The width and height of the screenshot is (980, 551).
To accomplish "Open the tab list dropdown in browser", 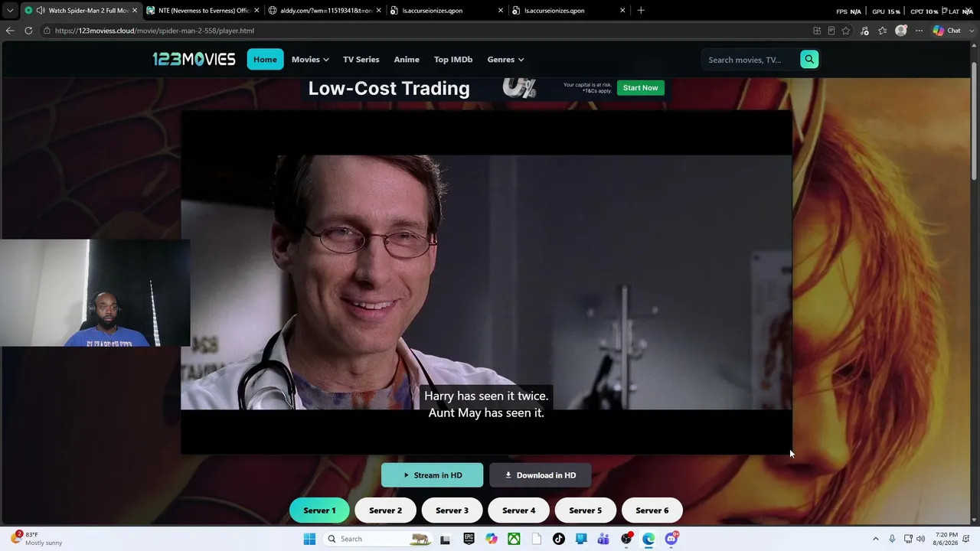I will pos(10,11).
